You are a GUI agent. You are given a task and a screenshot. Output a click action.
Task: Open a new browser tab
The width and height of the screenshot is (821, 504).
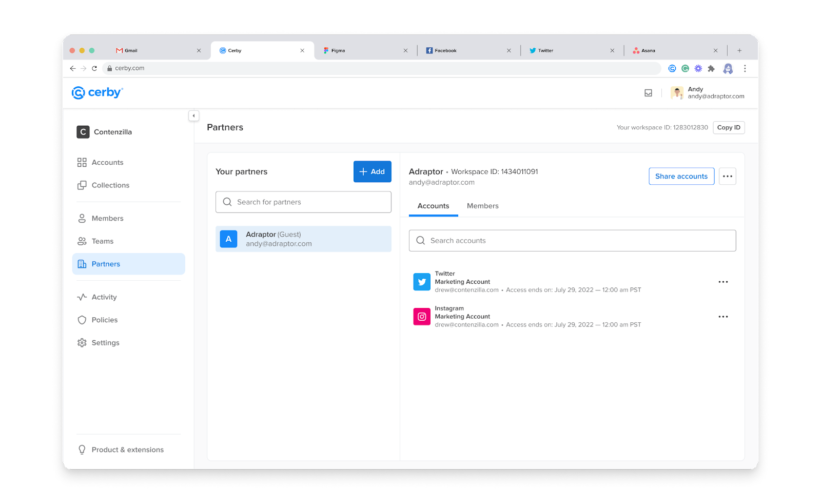pos(739,50)
